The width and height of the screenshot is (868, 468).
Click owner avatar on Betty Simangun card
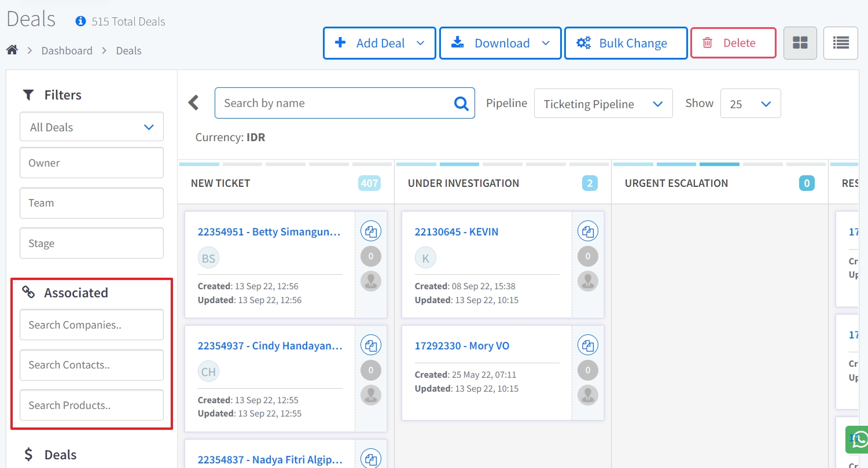(x=371, y=281)
